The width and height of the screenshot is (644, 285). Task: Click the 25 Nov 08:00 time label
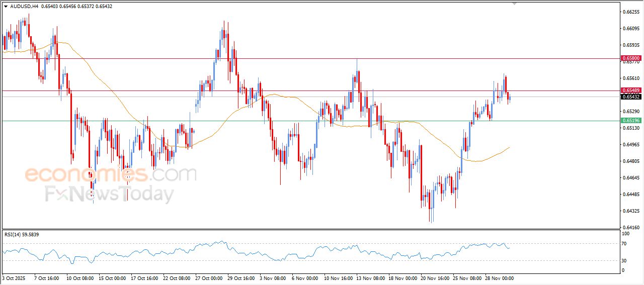466,278
